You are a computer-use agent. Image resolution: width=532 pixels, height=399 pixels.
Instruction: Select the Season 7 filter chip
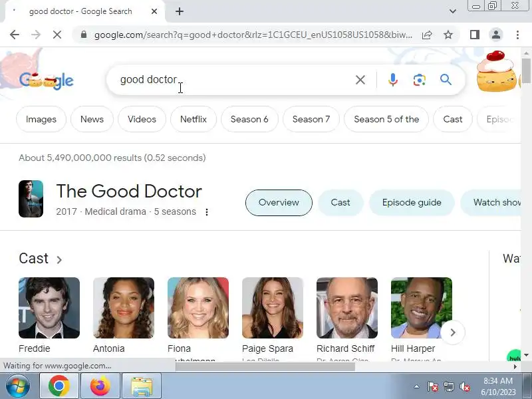311,120
